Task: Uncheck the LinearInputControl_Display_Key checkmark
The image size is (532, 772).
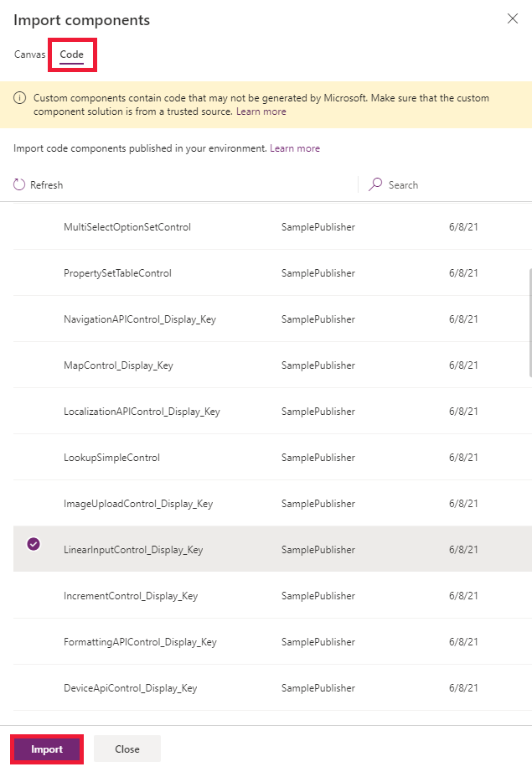Action: pos(34,544)
